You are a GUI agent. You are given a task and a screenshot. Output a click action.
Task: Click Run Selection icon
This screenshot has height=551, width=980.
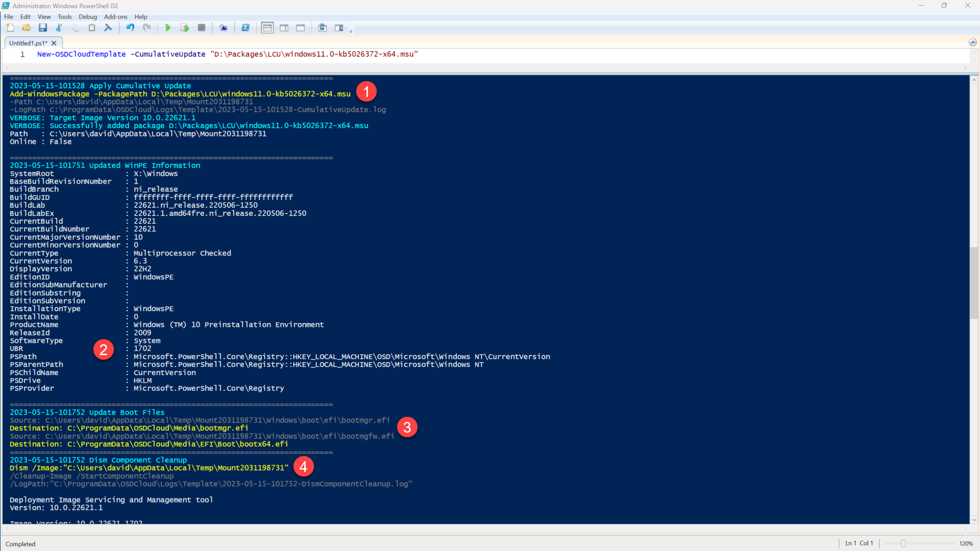click(x=185, y=28)
